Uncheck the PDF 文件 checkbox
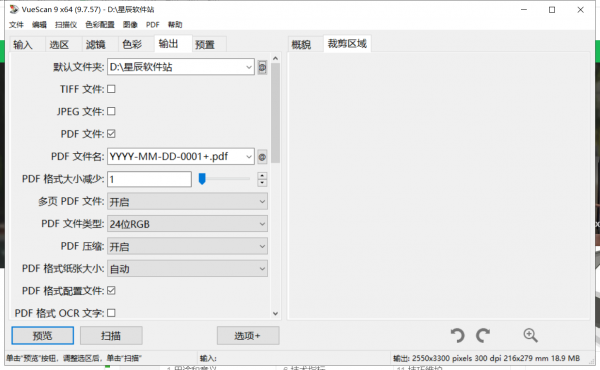 click(x=111, y=134)
